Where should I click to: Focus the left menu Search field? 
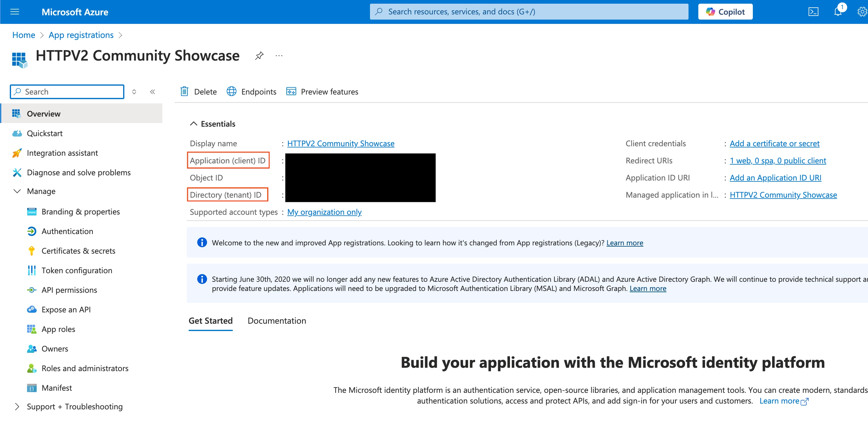coord(67,91)
